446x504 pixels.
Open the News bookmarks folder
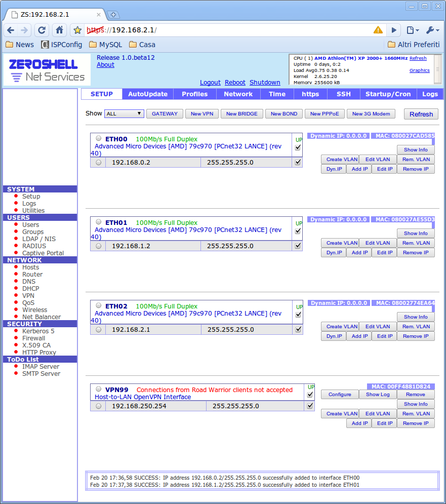20,45
